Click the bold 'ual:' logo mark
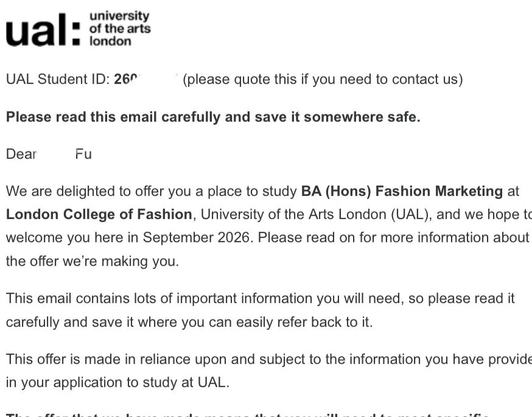The image size is (532, 417). pos(43,30)
